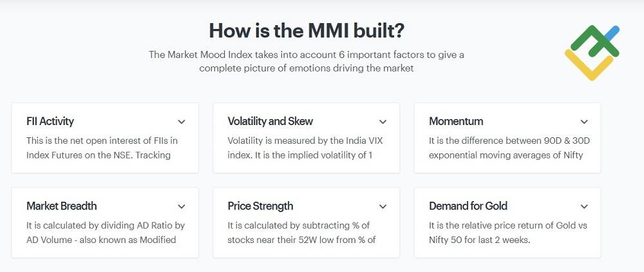Expand the Volatility and Skew chevron
Viewport: 644px width, 272px height.
coord(383,122)
